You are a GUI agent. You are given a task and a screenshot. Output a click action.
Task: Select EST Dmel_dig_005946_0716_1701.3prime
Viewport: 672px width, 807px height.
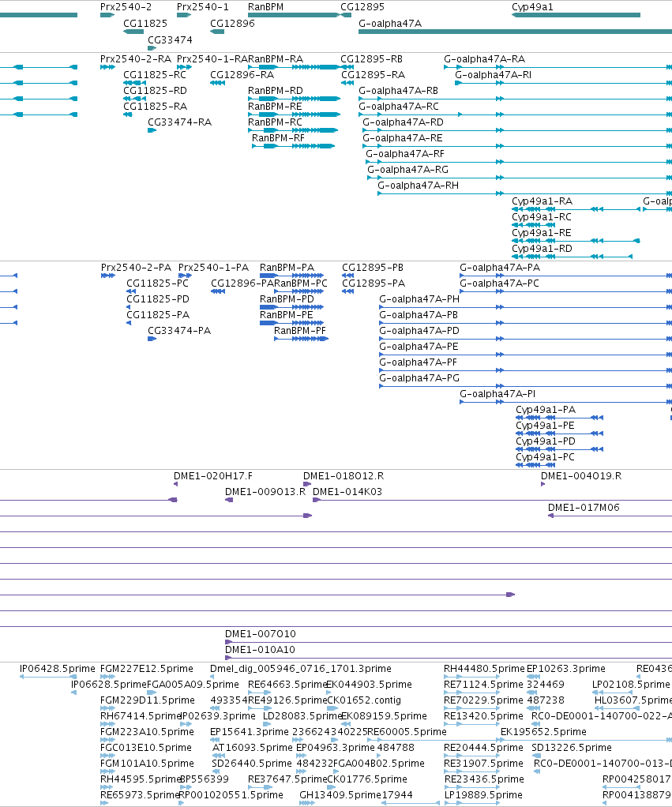pyautogui.click(x=301, y=669)
